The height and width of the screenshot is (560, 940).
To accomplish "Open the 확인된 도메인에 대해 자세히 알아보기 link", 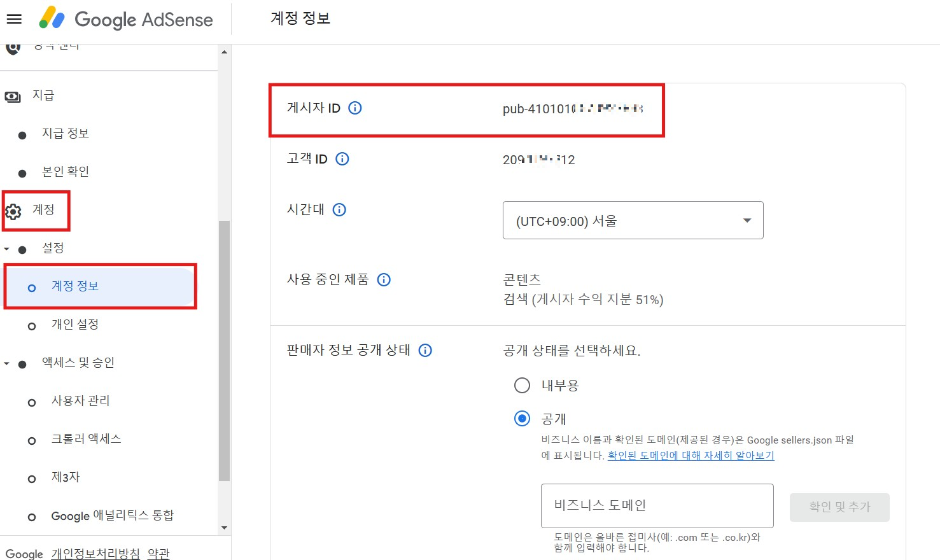I will coord(690,456).
